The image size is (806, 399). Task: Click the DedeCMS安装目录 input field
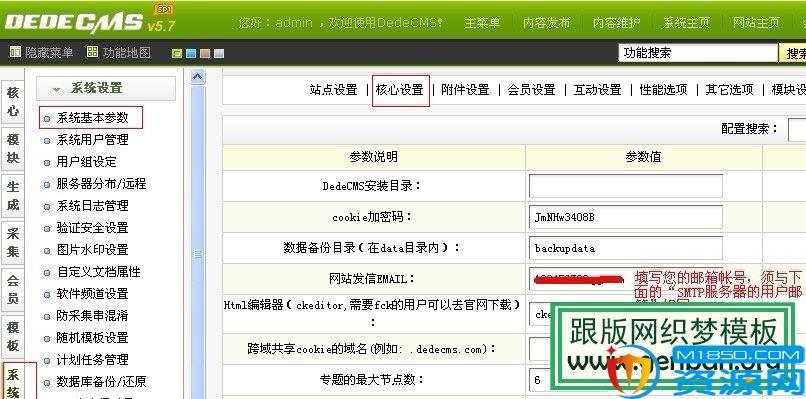tap(626, 186)
